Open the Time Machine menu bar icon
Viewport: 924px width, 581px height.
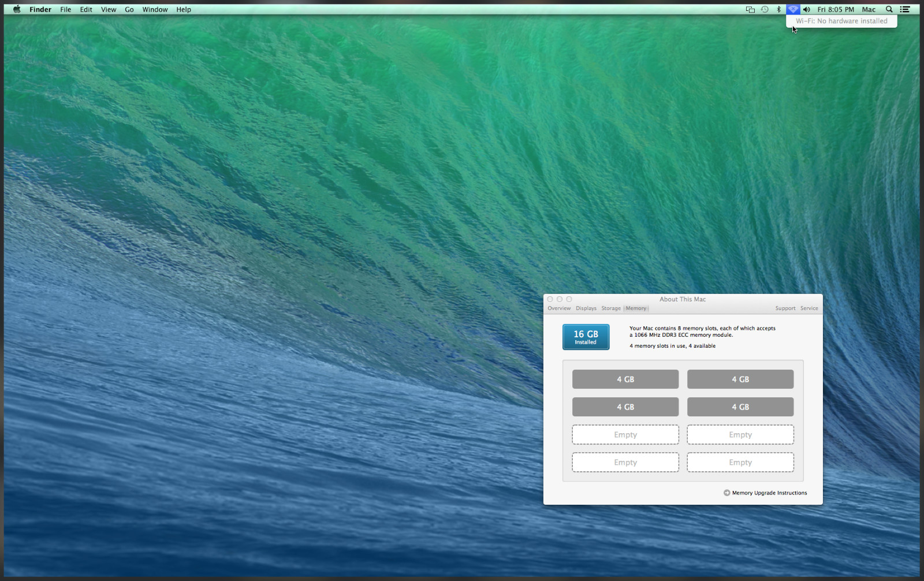pos(765,9)
